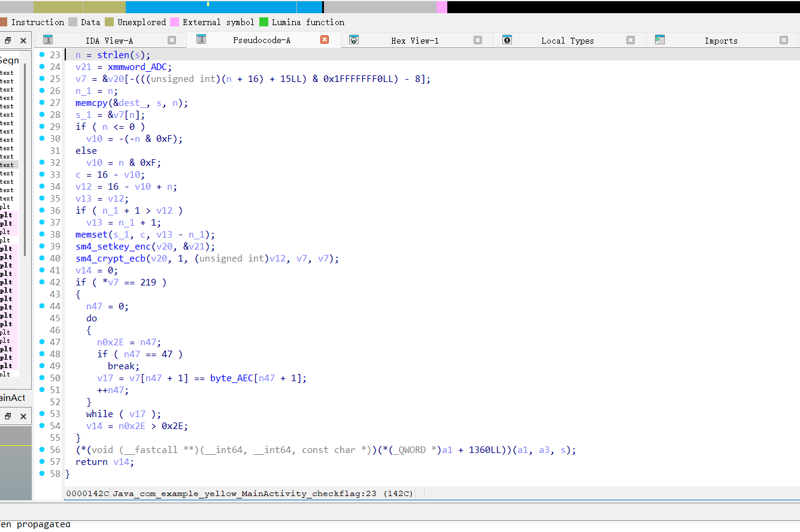Click the Instruction legend color swatch
The width and height of the screenshot is (800, 532).
click(x=4, y=22)
